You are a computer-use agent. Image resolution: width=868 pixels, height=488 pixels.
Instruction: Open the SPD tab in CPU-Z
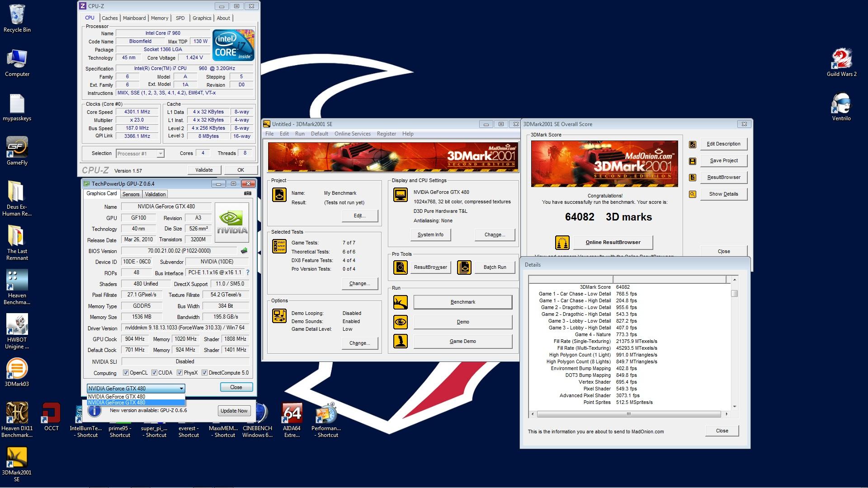coord(180,18)
